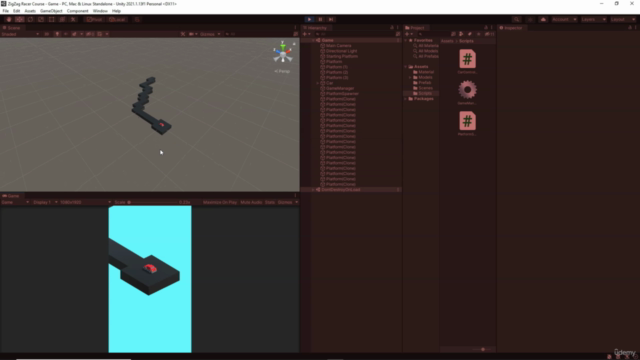Open the custom editor tools icon

click(x=73, y=19)
